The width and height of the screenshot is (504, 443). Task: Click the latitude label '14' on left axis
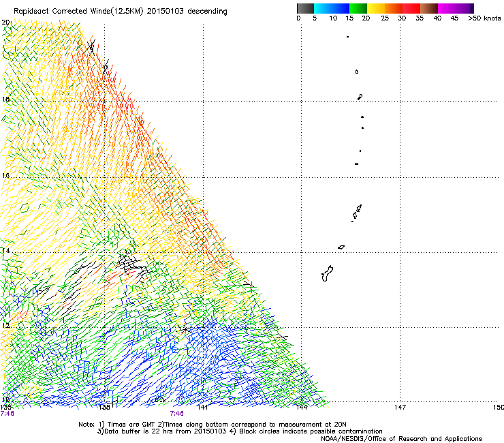point(5,251)
